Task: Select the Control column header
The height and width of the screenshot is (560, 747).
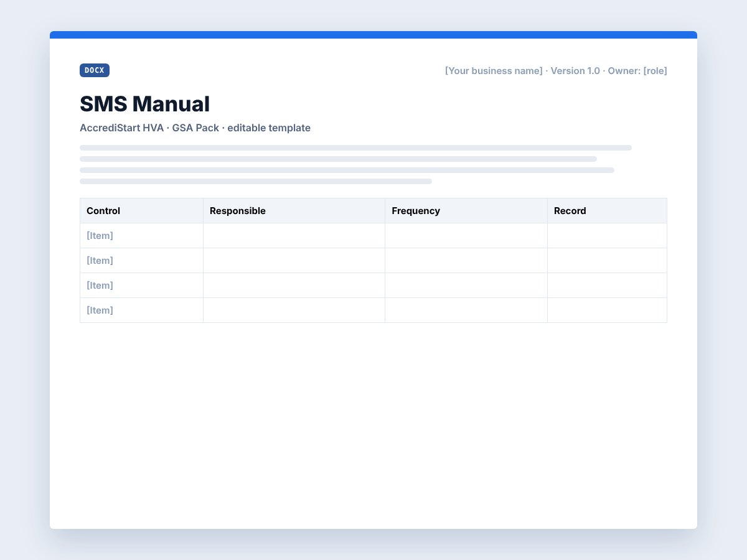Action: pos(142,211)
